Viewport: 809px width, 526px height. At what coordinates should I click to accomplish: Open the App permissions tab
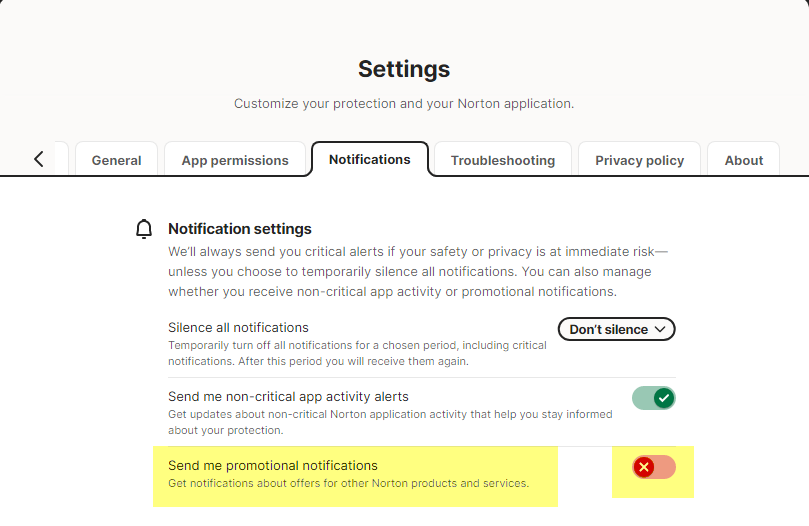pyautogui.click(x=235, y=160)
